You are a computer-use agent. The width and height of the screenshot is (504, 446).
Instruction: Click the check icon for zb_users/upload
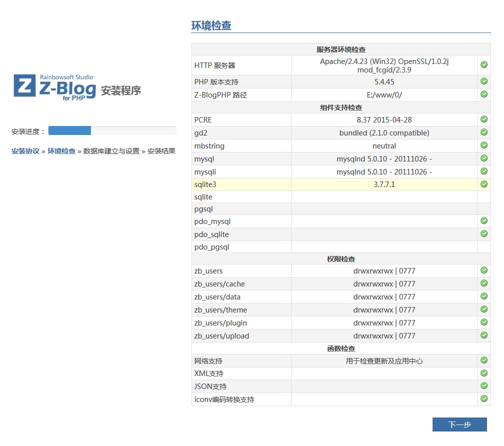pyautogui.click(x=484, y=335)
